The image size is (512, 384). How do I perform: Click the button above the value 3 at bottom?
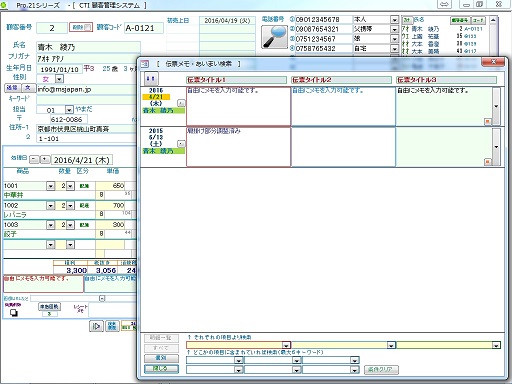pos(49,306)
